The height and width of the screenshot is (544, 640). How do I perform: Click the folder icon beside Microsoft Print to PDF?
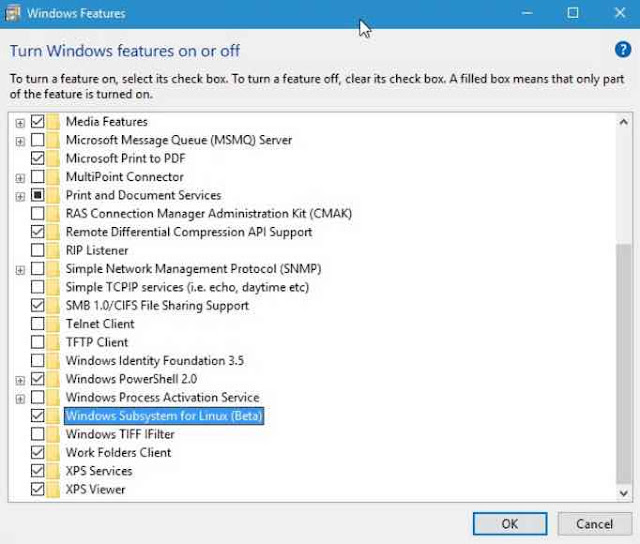(x=53, y=158)
